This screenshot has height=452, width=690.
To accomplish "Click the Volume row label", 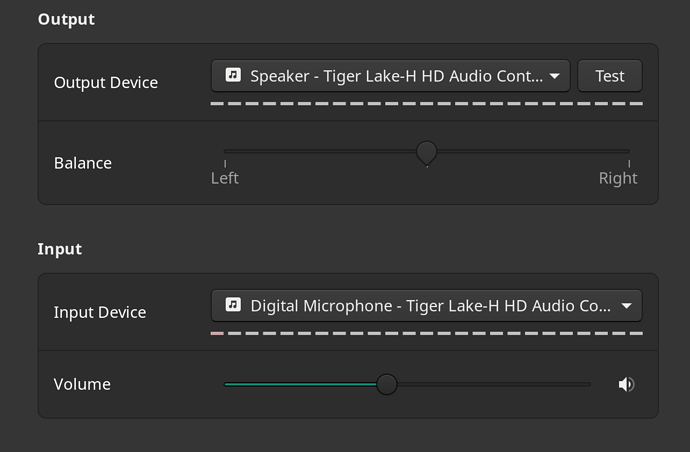I will (82, 384).
